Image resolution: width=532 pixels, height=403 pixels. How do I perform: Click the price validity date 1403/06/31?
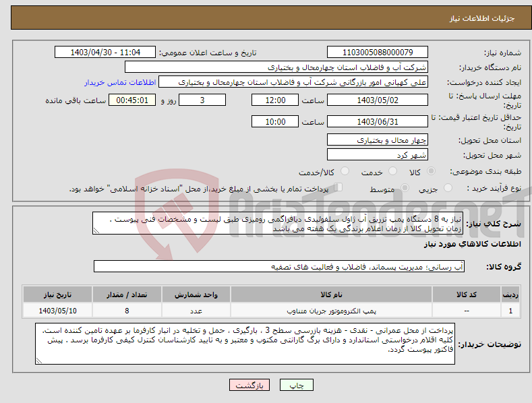pos(378,121)
